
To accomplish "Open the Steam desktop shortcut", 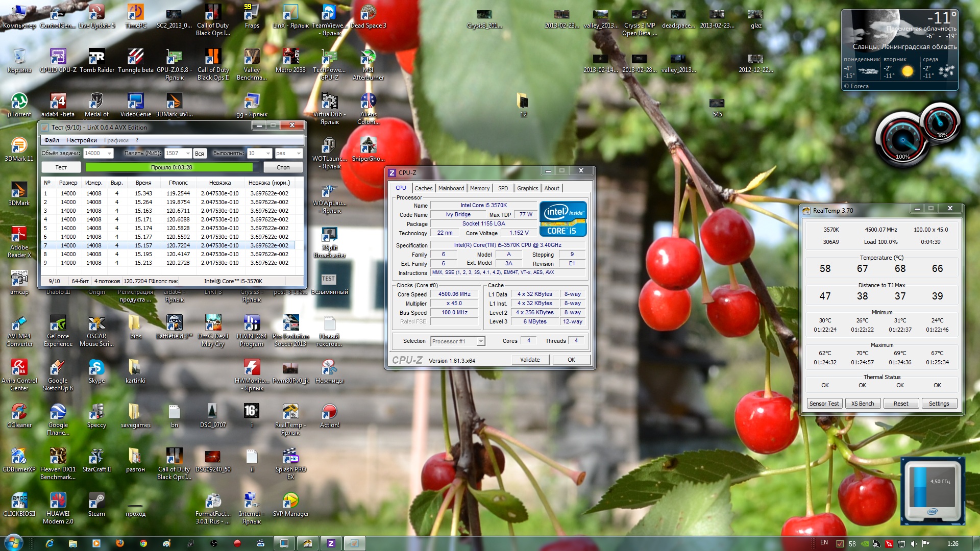I will click(96, 501).
